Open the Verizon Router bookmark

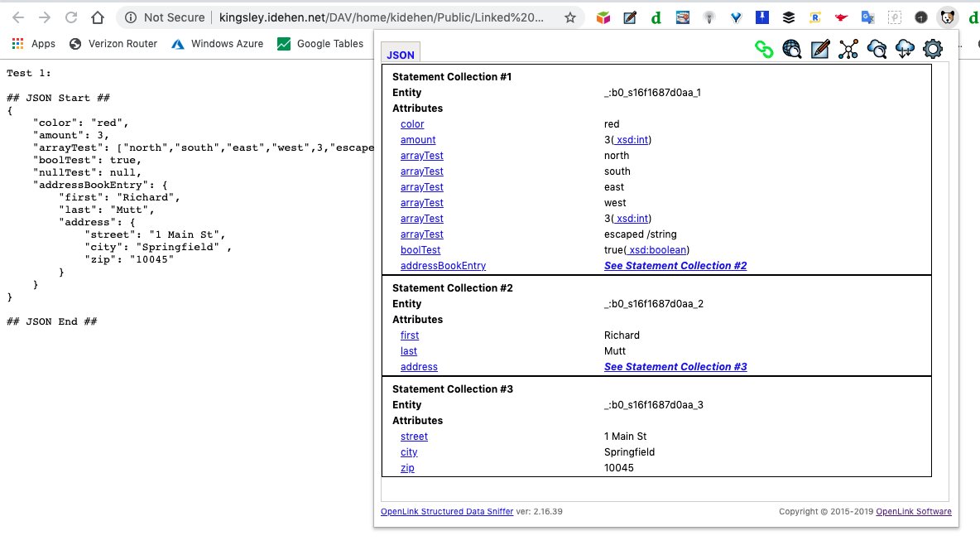pyautogui.click(x=113, y=44)
